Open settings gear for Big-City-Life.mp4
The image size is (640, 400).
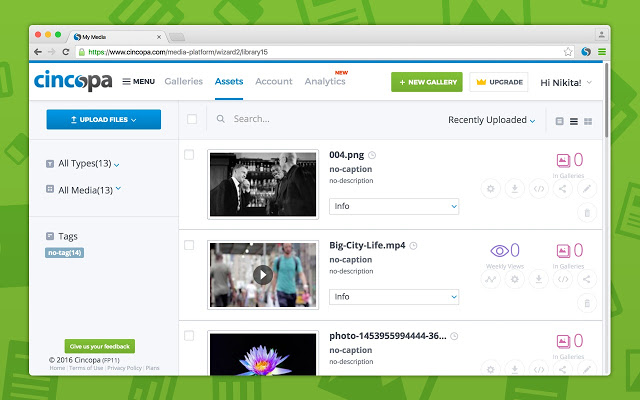point(515,279)
